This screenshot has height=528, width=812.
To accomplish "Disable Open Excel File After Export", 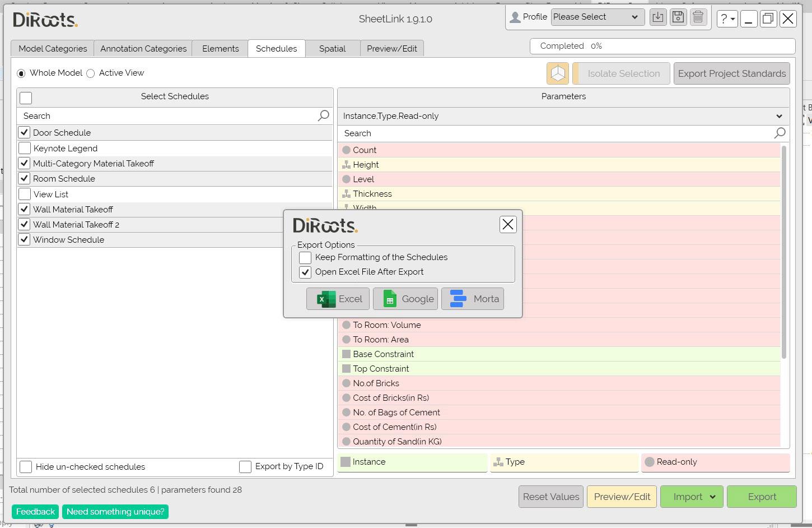I will [305, 272].
